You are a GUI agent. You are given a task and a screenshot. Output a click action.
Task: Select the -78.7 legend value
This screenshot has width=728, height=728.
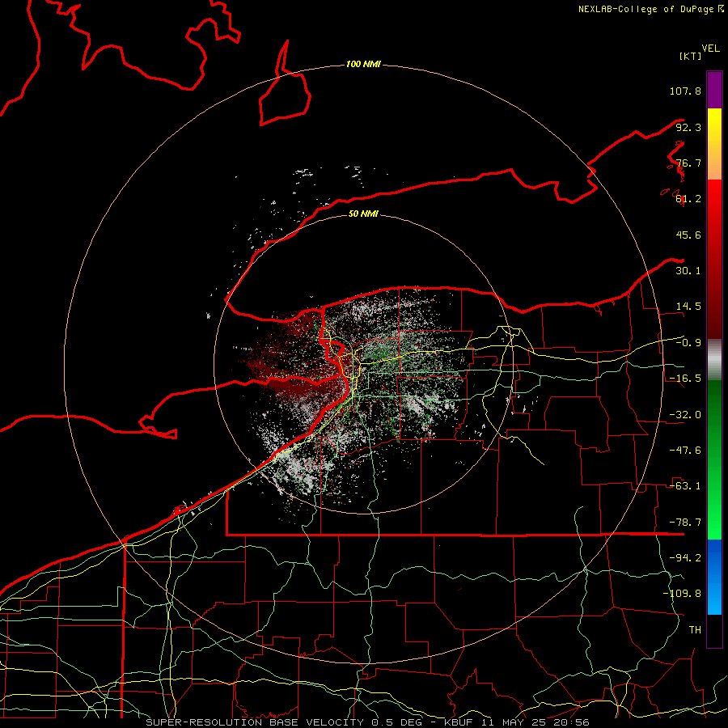tap(685, 523)
